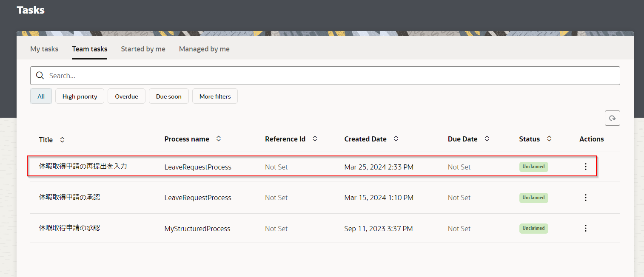Screen dimensions: 644x277
Task: Toggle the Overdue filter chip
Action: pyautogui.click(x=126, y=96)
